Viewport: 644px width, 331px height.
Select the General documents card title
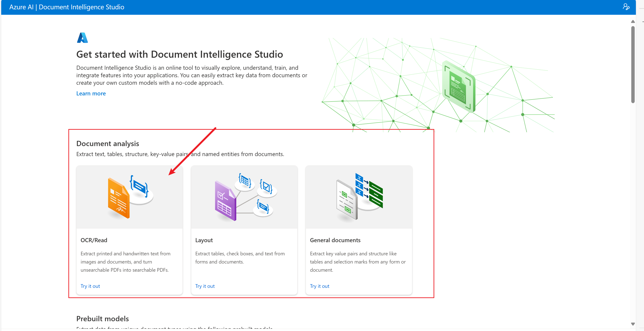[x=335, y=240]
